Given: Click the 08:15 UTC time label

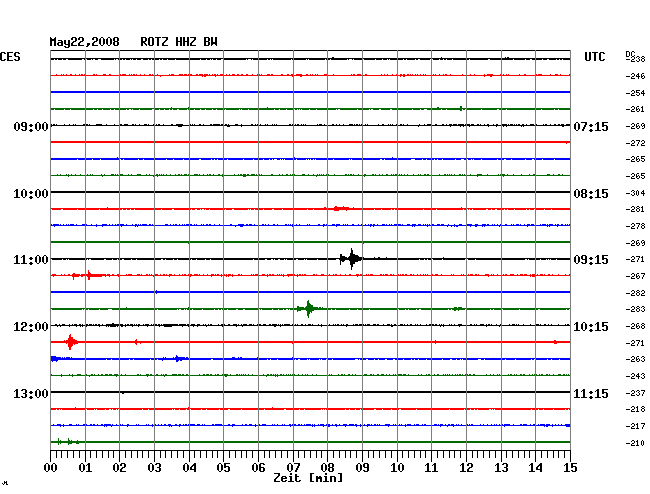Looking at the screenshot, I should click(x=591, y=194).
